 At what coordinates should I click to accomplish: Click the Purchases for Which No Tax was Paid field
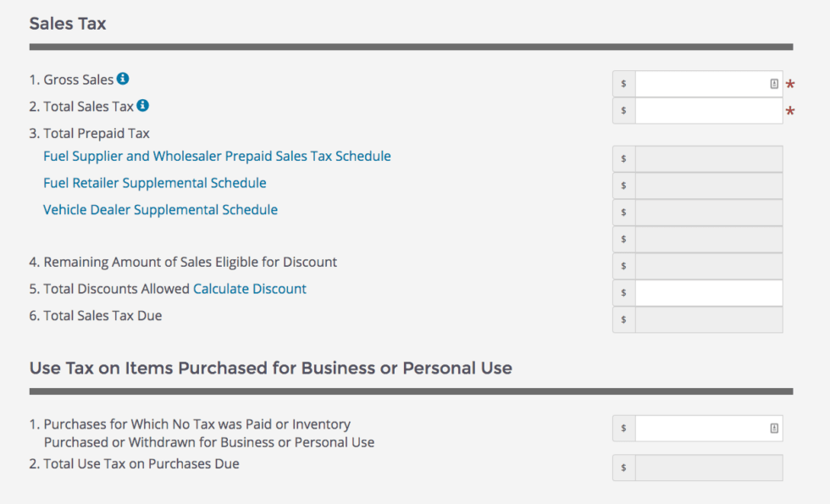point(703,428)
